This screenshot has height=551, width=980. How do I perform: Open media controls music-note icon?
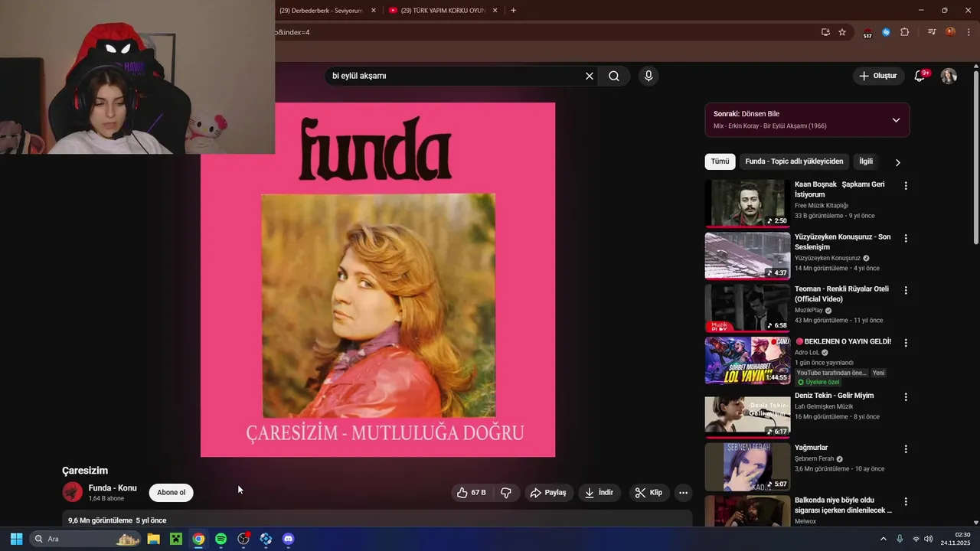pos(932,32)
